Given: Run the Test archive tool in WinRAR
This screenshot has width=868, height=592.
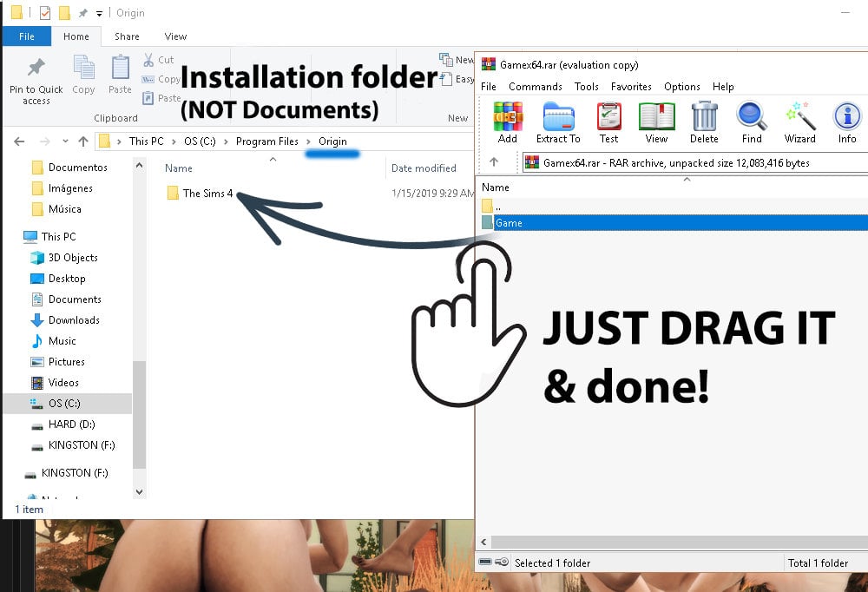Looking at the screenshot, I should point(609,122).
